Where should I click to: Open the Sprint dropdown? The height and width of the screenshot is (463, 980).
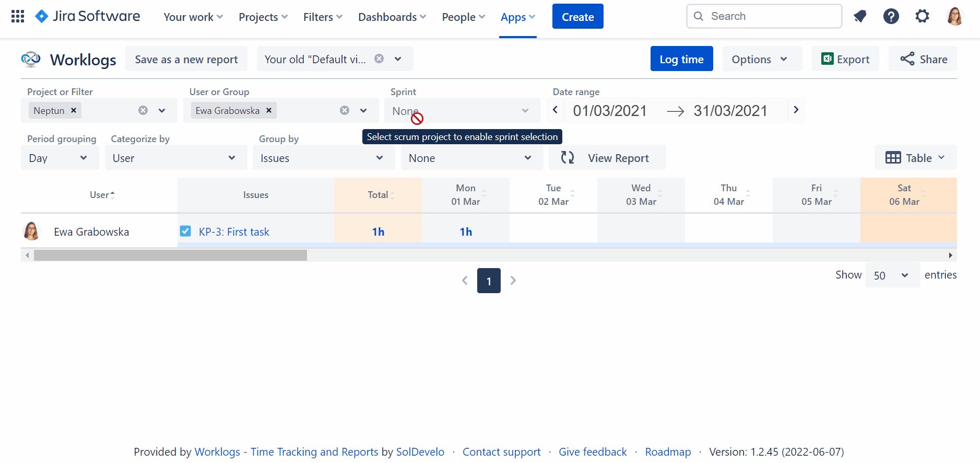(463, 110)
